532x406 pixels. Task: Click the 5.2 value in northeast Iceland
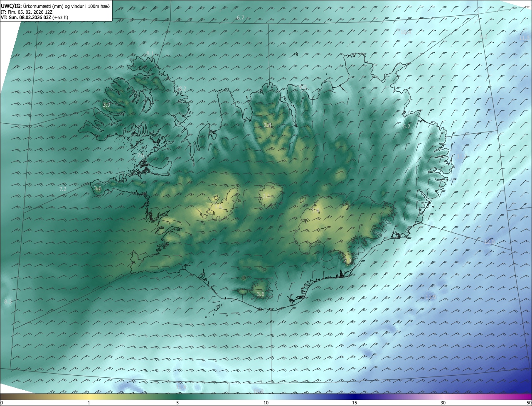[x=406, y=126]
